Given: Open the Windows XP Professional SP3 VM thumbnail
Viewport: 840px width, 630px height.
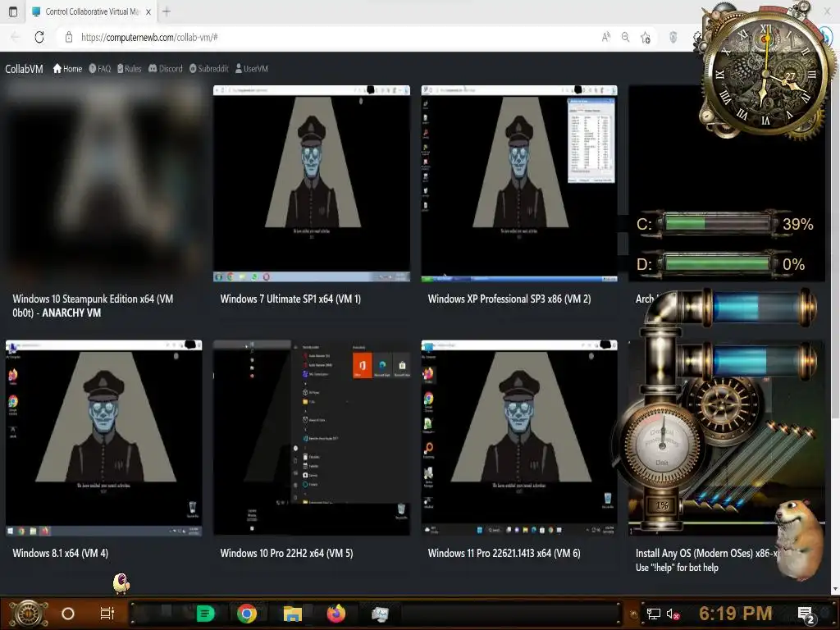Looking at the screenshot, I should 519,183.
